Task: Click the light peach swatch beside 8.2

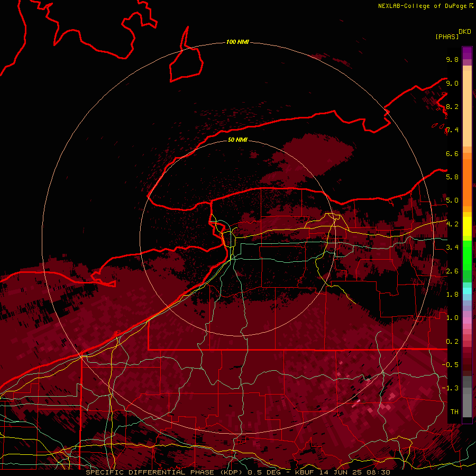Action: coord(467,108)
